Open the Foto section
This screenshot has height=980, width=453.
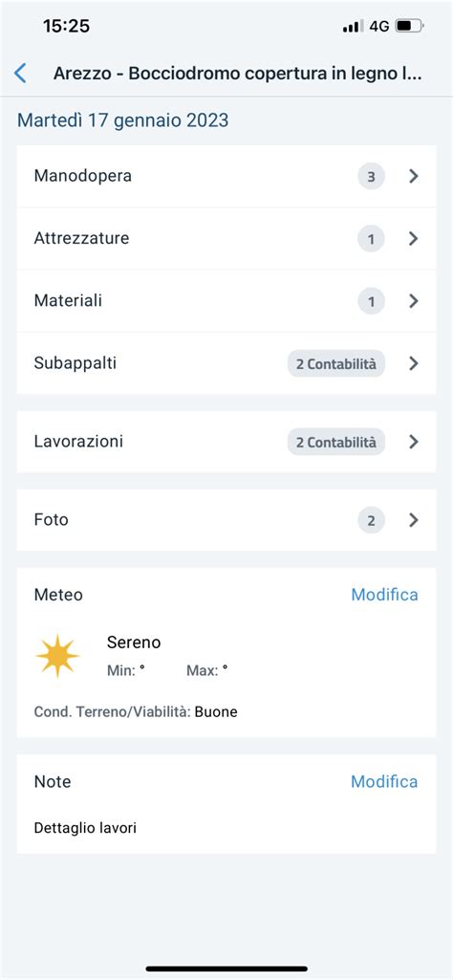pyautogui.click(x=226, y=520)
